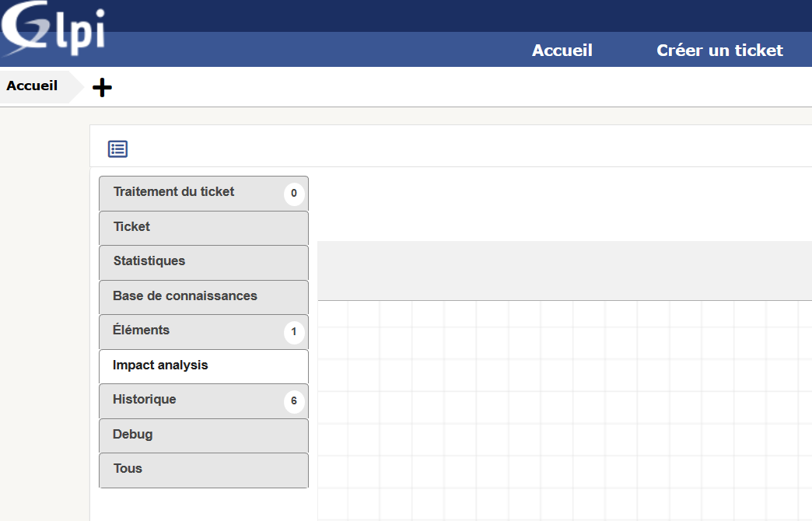This screenshot has height=521, width=812.
Task: Click the plus add icon
Action: [102, 87]
